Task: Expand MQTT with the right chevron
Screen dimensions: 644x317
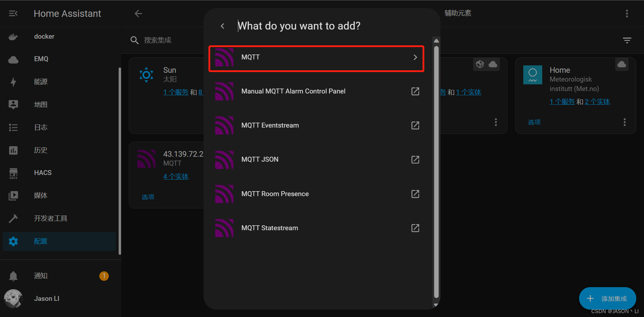Action: click(415, 57)
